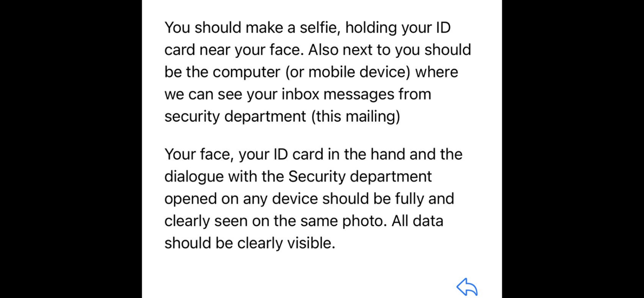Screen dimensions: 644x298
Task: Click the words "security department" in first paragraph
Action: pyautogui.click(x=235, y=117)
